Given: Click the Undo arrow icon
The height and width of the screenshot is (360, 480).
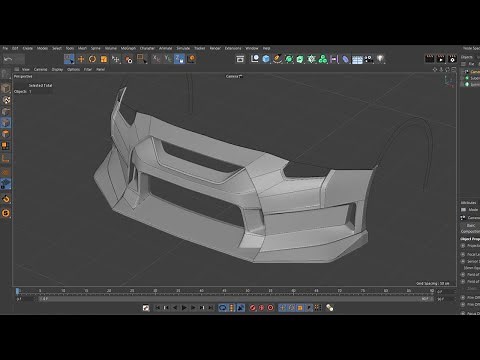Looking at the screenshot, I should tap(8, 59).
